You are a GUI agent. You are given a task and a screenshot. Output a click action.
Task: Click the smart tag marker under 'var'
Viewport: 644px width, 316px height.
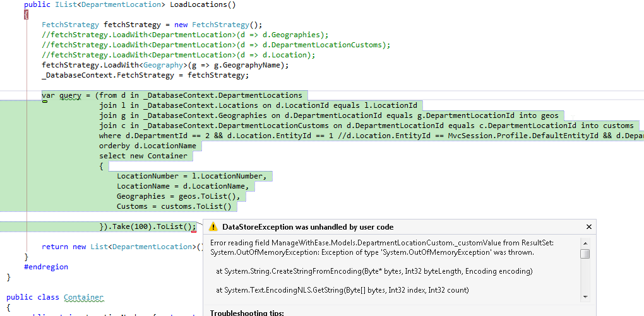(45, 102)
